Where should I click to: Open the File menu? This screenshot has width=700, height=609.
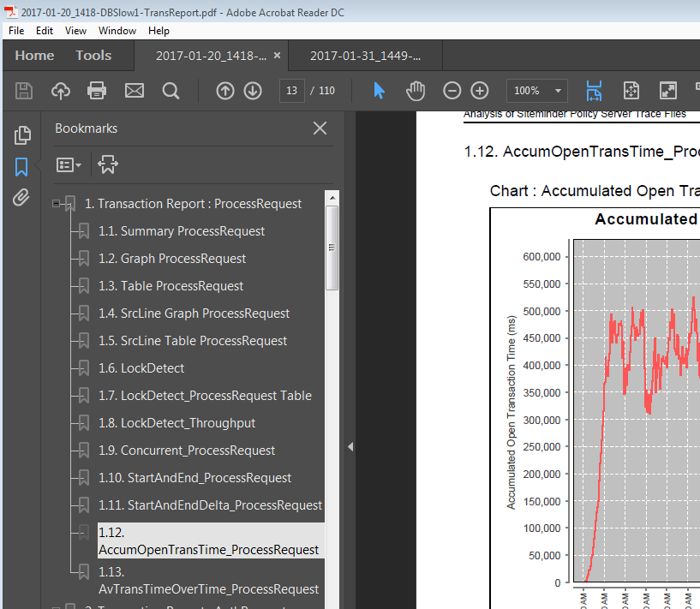click(16, 31)
